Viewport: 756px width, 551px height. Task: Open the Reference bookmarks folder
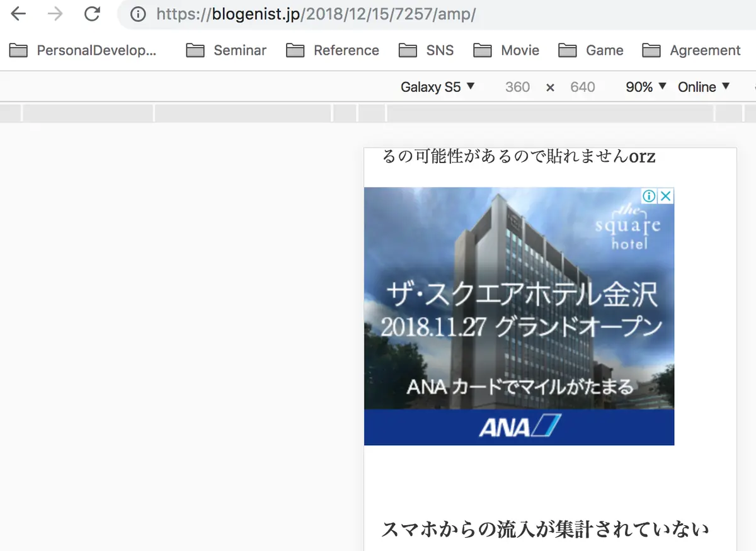333,50
